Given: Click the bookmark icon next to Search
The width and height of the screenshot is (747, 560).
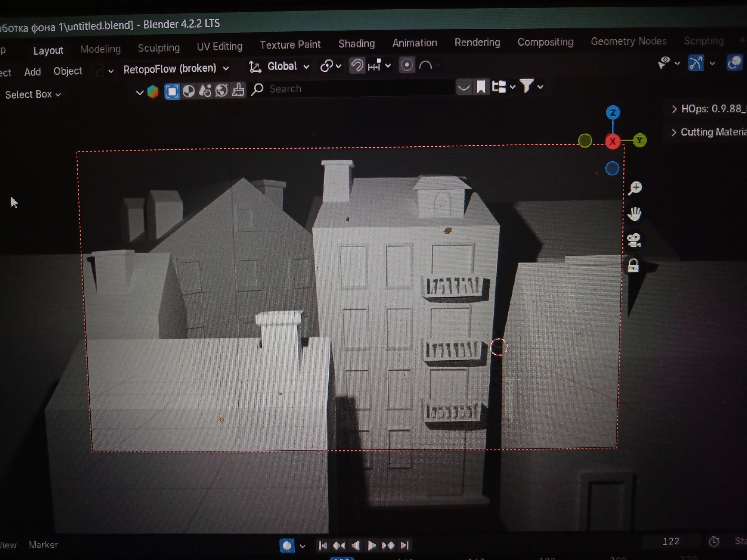Looking at the screenshot, I should (x=481, y=87).
